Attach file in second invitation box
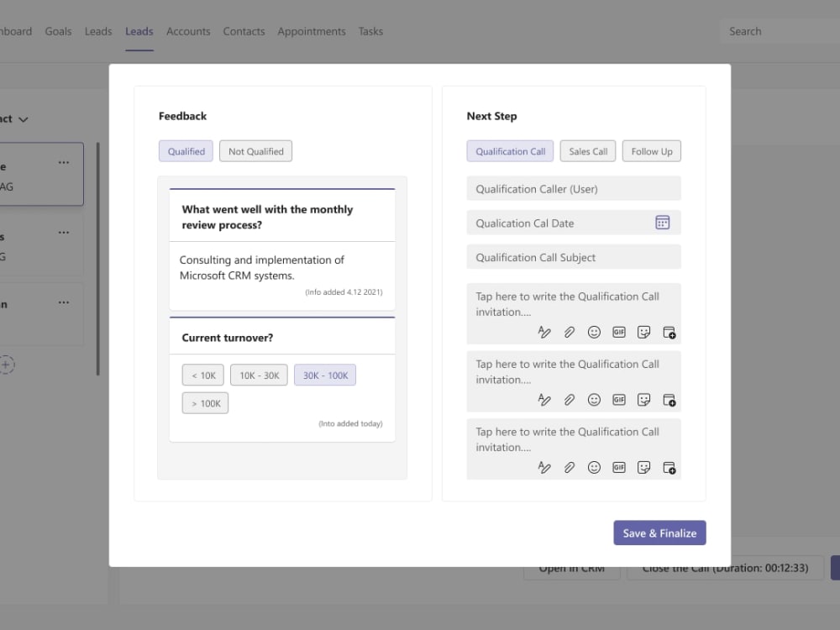 (x=569, y=400)
